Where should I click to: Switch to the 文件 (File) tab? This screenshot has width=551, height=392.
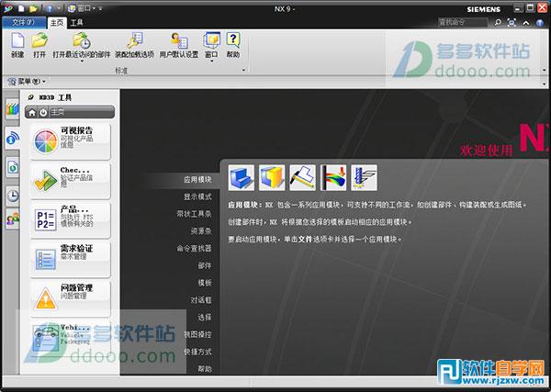(x=24, y=22)
